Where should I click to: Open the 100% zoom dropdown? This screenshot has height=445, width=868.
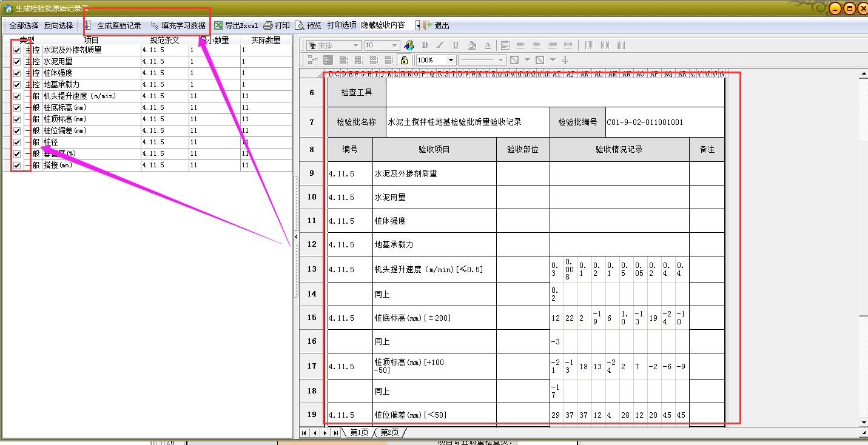pyautogui.click(x=451, y=60)
